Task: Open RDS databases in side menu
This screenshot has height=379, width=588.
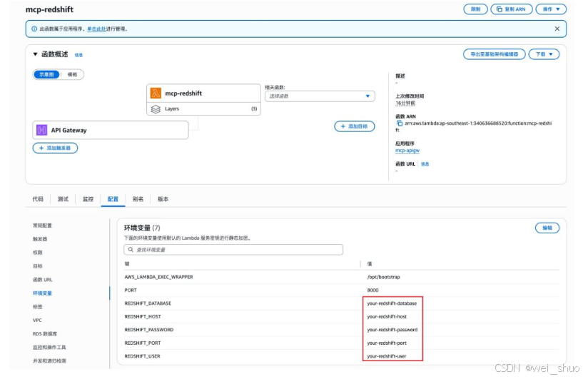Action: 45,333
